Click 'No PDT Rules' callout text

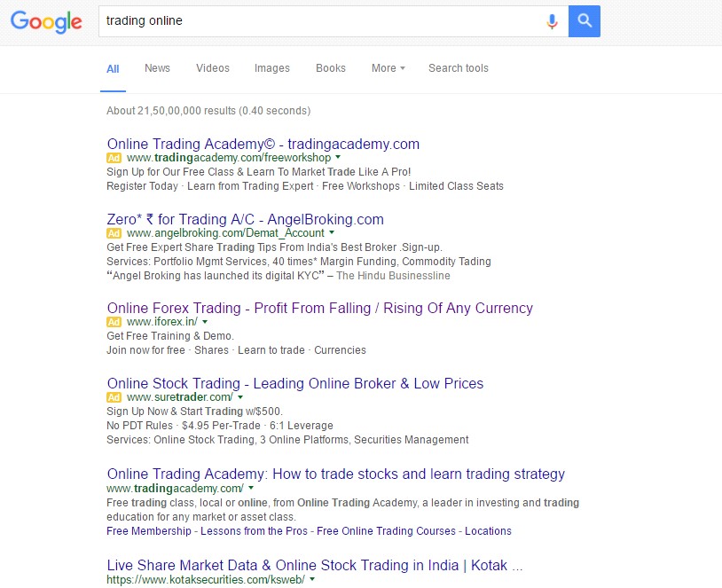140,426
